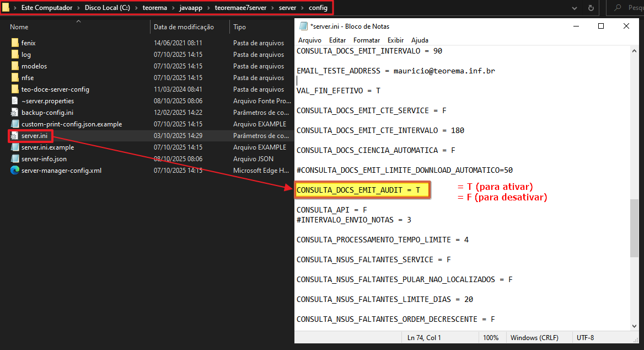The image size is (644, 350).
Task: Place cursor on CONSULTA_PROCESSAMENTO_TEMPO_LIMITE line
Action: point(383,240)
